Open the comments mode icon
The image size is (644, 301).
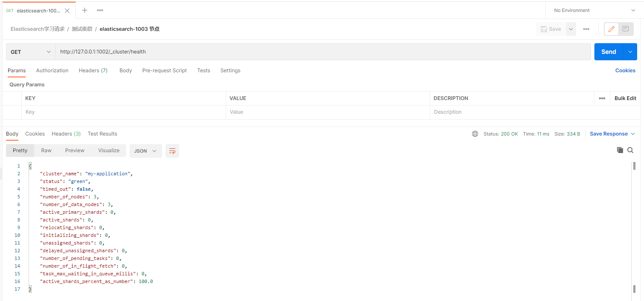(x=626, y=29)
